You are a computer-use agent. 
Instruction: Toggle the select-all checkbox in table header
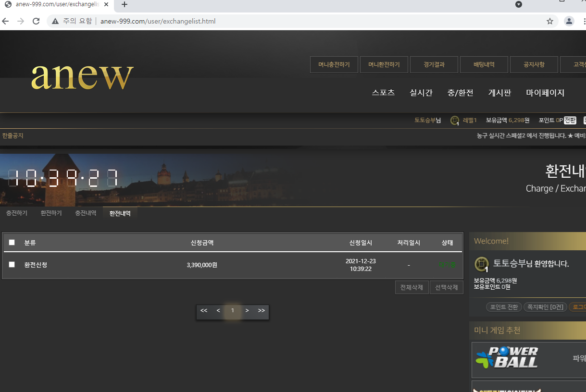12,243
